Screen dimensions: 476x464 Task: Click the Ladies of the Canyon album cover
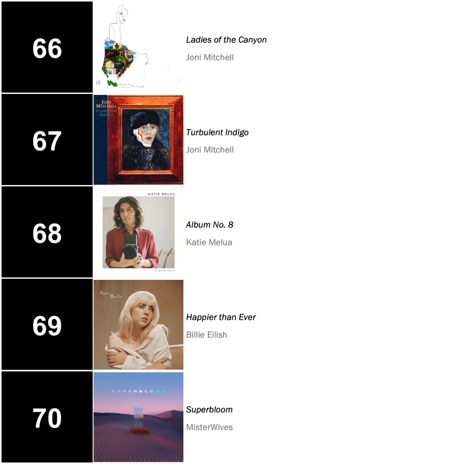point(139,47)
